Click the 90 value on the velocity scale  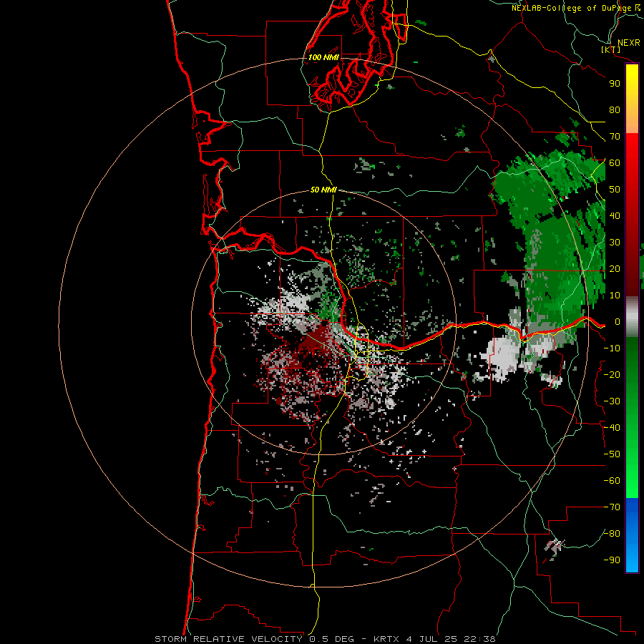point(615,84)
